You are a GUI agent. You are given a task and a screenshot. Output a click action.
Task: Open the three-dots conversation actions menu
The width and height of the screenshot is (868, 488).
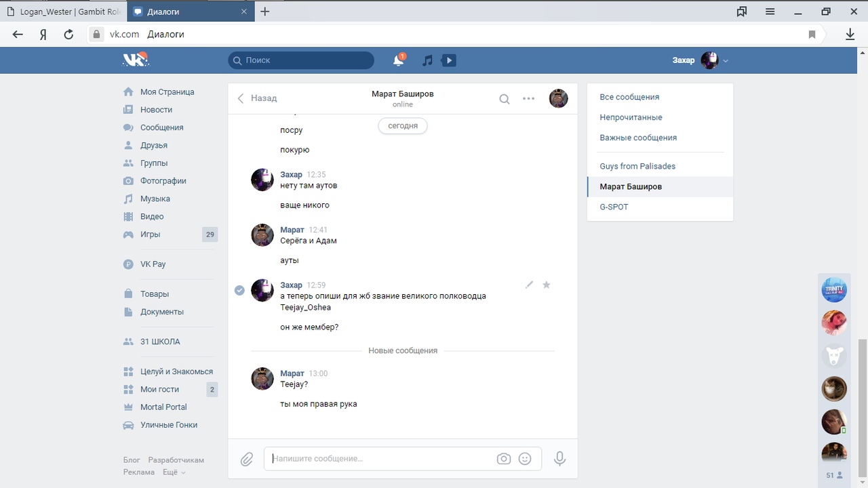pos(529,99)
